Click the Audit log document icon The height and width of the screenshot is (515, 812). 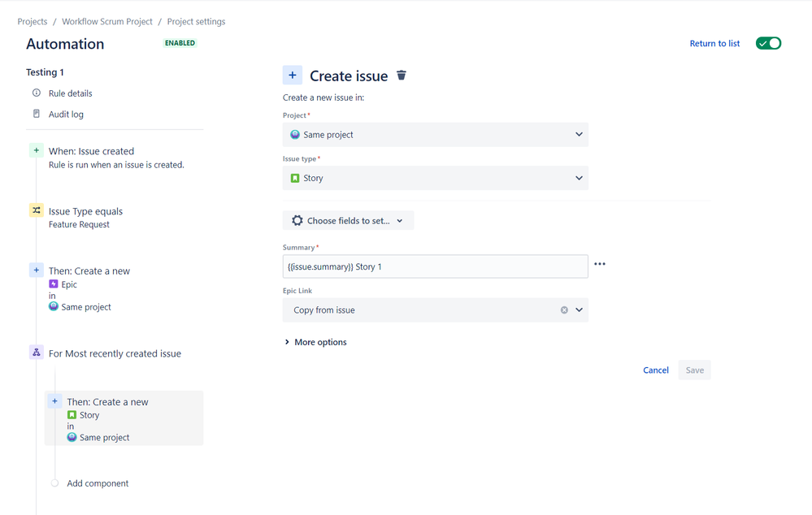tap(37, 114)
